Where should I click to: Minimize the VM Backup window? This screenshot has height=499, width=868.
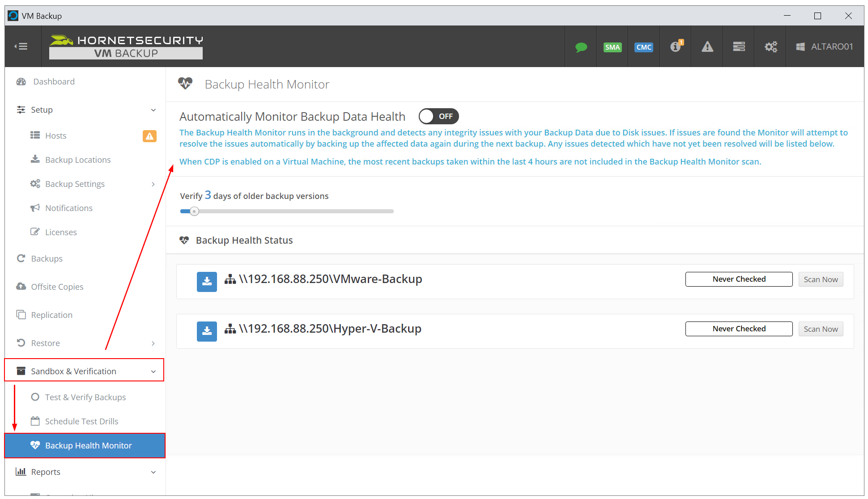click(x=787, y=16)
